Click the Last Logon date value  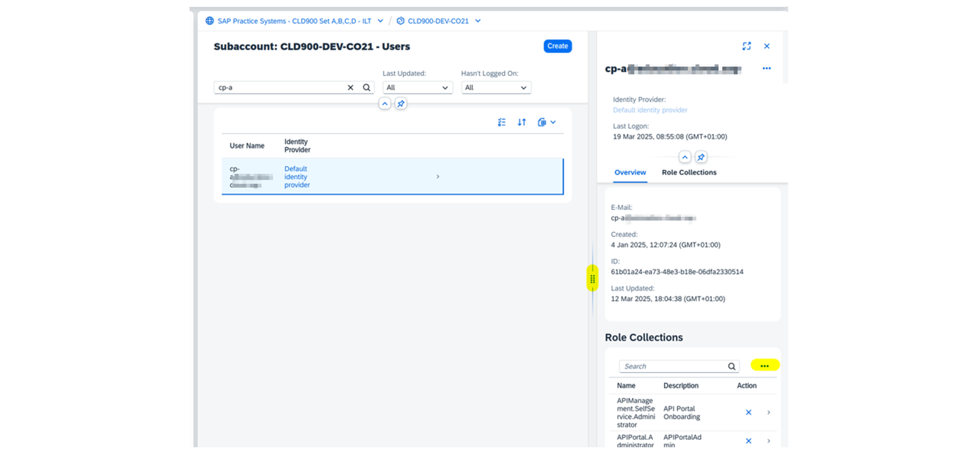click(x=670, y=137)
